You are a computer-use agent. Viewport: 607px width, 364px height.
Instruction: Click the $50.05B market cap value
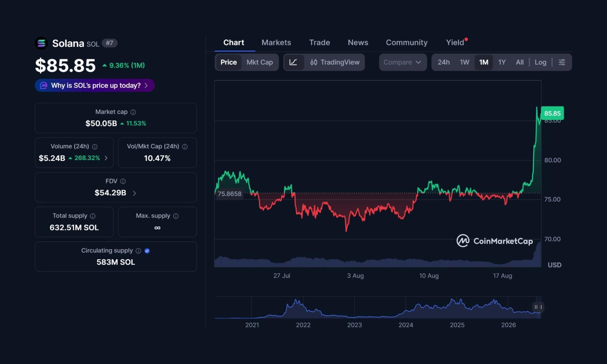(x=101, y=123)
